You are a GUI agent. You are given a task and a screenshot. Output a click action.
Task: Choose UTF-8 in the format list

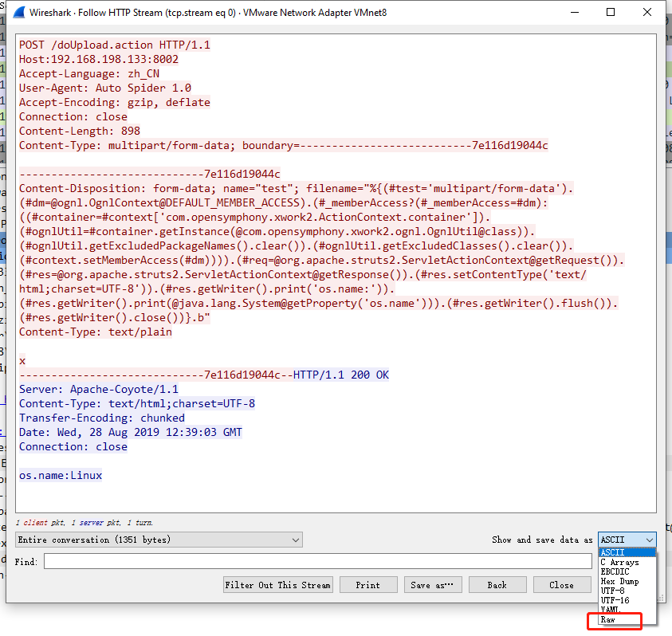tap(627, 591)
